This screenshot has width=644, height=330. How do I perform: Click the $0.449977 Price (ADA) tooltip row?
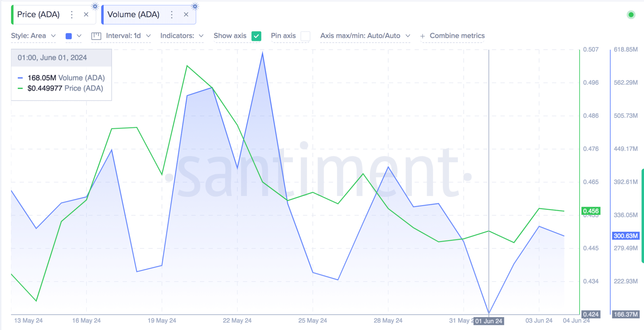[x=60, y=88]
